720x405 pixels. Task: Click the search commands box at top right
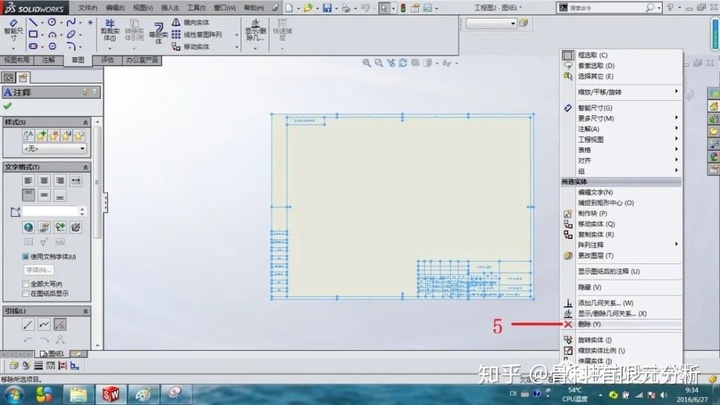(610, 8)
